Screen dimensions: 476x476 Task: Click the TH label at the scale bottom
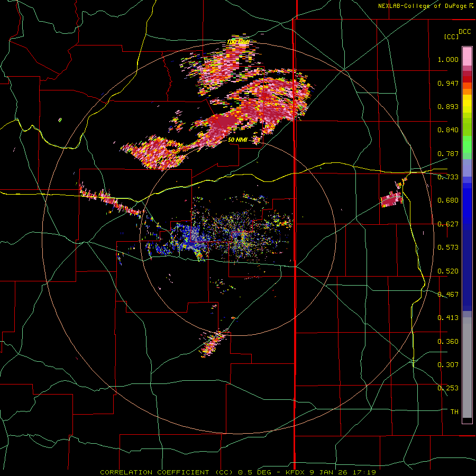pos(454,412)
